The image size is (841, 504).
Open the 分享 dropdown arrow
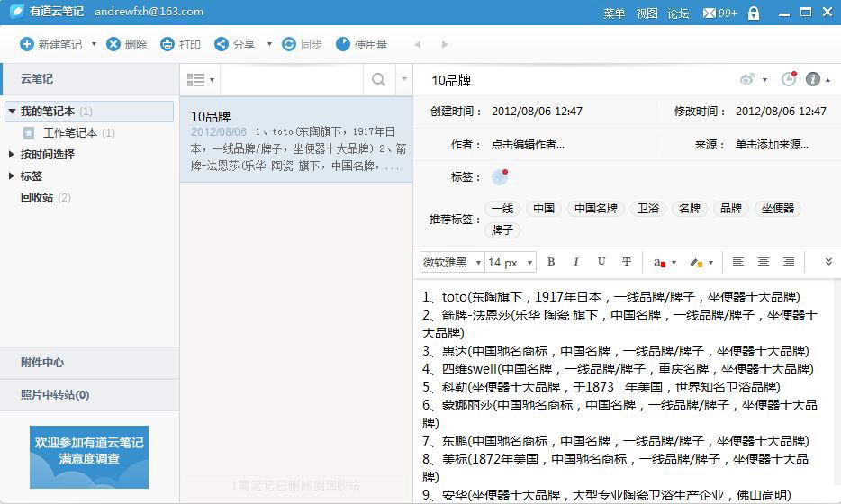269,44
